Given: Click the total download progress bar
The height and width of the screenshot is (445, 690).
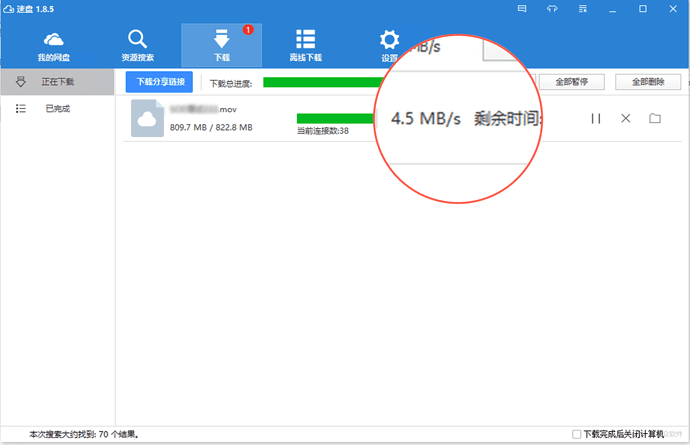Looking at the screenshot, I should 320,82.
